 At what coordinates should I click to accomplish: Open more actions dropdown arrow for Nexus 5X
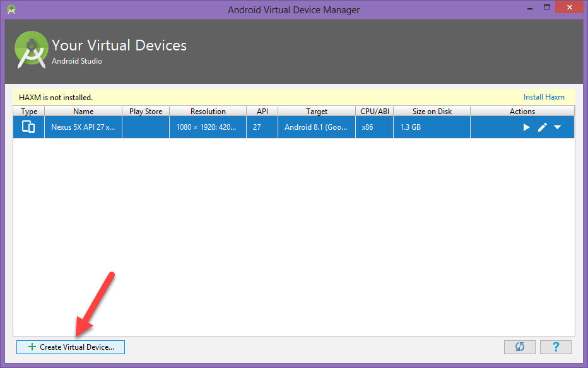pos(557,127)
